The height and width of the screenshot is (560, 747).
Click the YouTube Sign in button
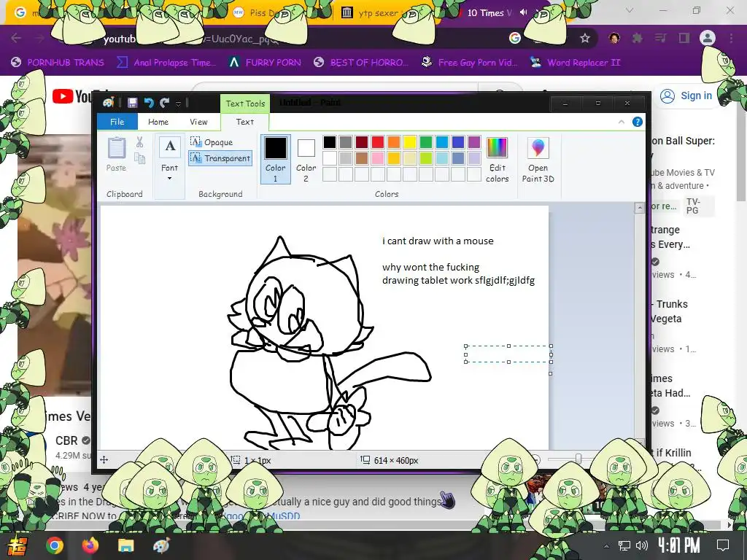point(686,96)
